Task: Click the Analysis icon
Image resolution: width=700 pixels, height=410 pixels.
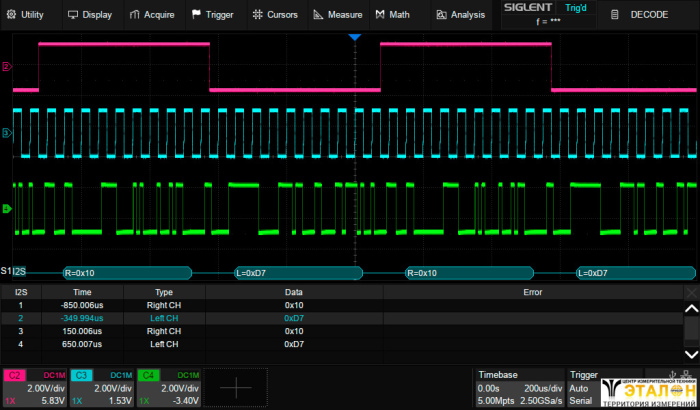Action: [442, 15]
